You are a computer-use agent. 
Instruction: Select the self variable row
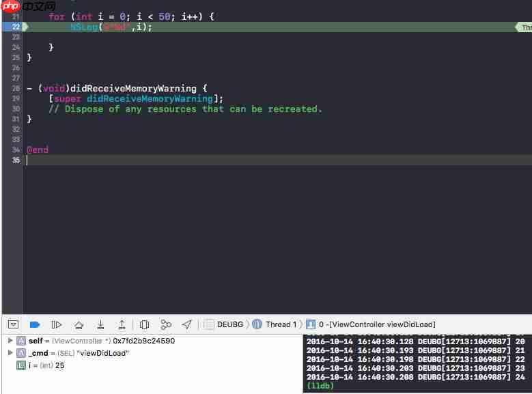(152, 341)
